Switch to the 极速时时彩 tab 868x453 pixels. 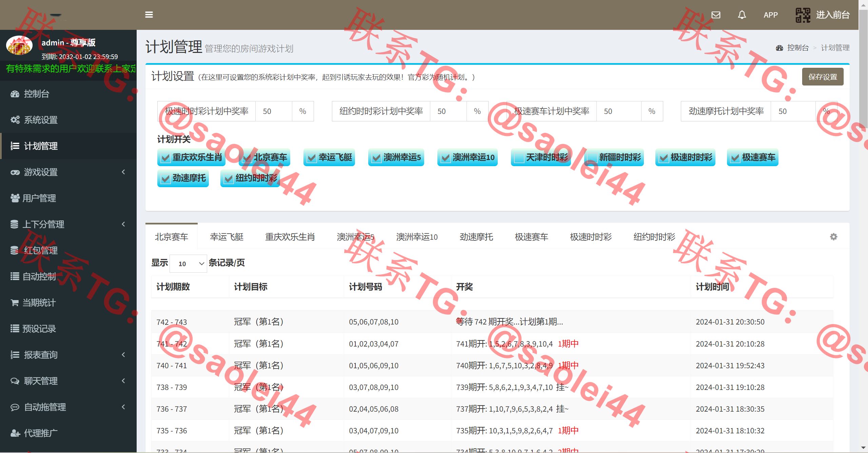coord(591,237)
